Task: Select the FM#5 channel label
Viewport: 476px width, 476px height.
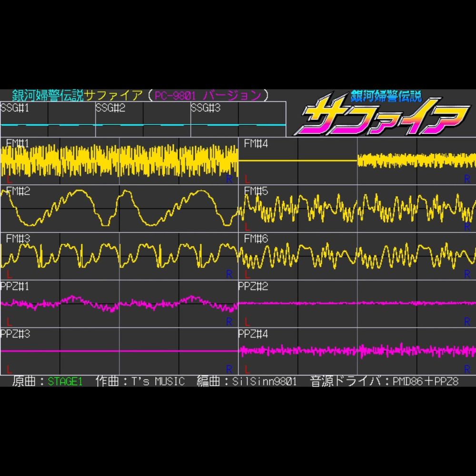Action: coord(256,191)
